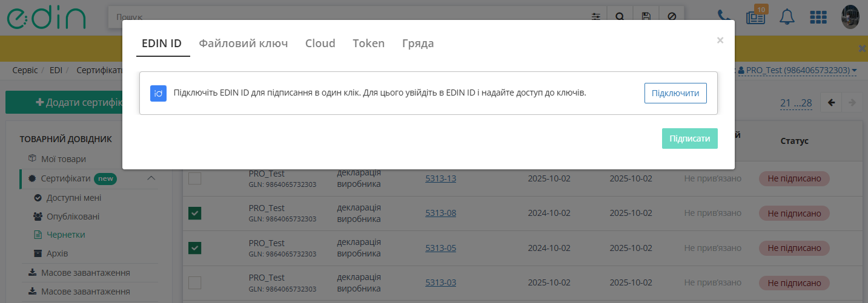
Task: Switch to the EDIN ID tab
Action: tap(162, 44)
